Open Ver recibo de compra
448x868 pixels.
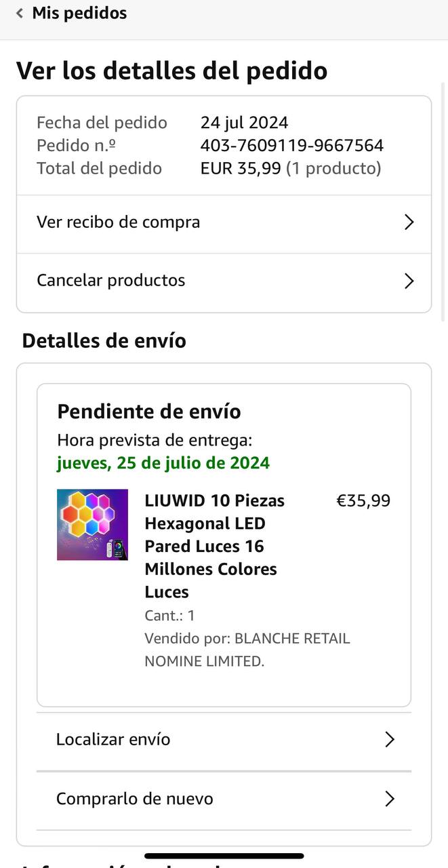[119, 222]
